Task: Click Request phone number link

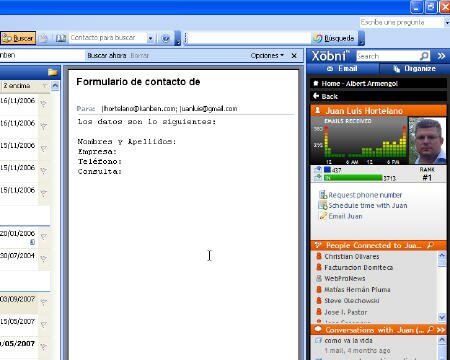Action: pos(365,195)
